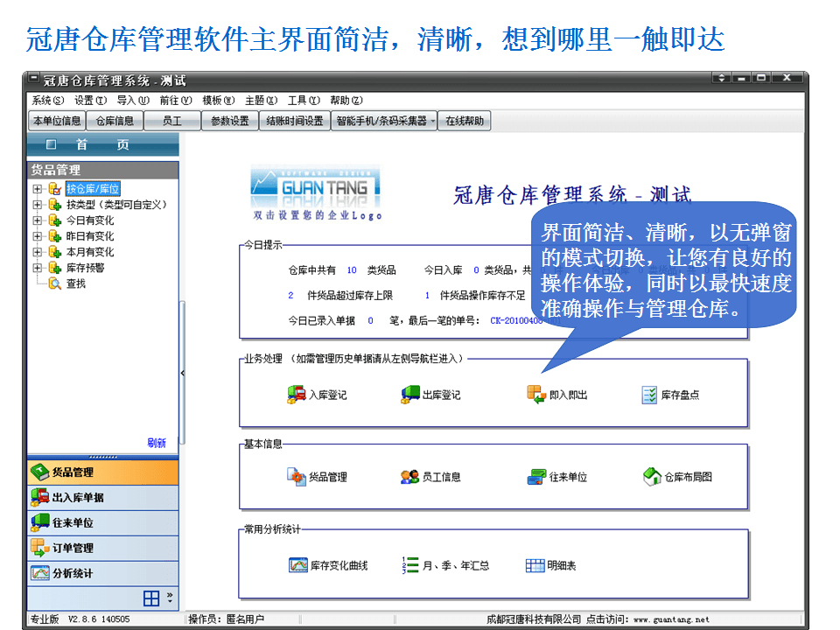This screenshot has width=840, height=630.
Task: Open 员工信息 staff icon
Action: [409, 476]
